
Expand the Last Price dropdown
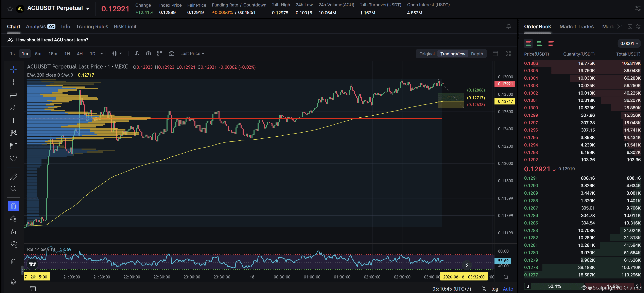(x=192, y=54)
